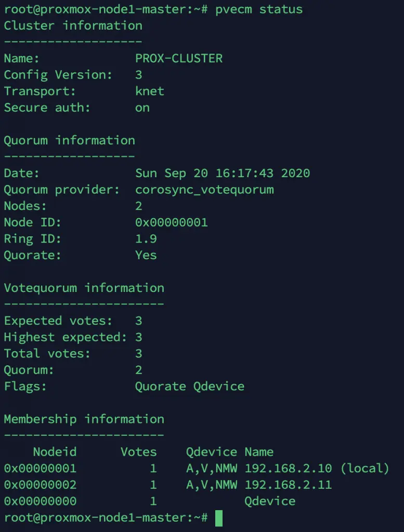Click nodeid 0x00000002 in membership table
The height and width of the screenshot is (532, 404).
point(40,485)
